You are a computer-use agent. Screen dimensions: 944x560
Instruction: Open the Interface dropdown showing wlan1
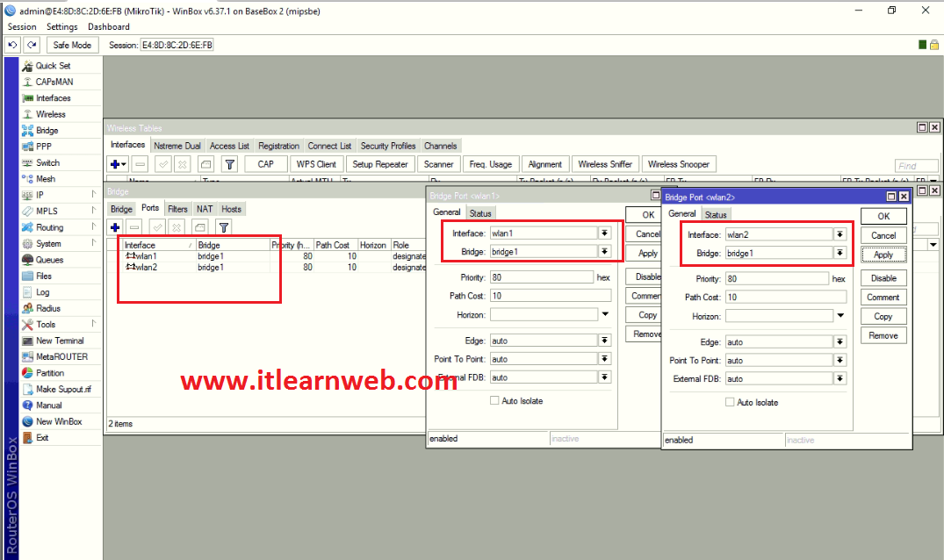(x=604, y=233)
